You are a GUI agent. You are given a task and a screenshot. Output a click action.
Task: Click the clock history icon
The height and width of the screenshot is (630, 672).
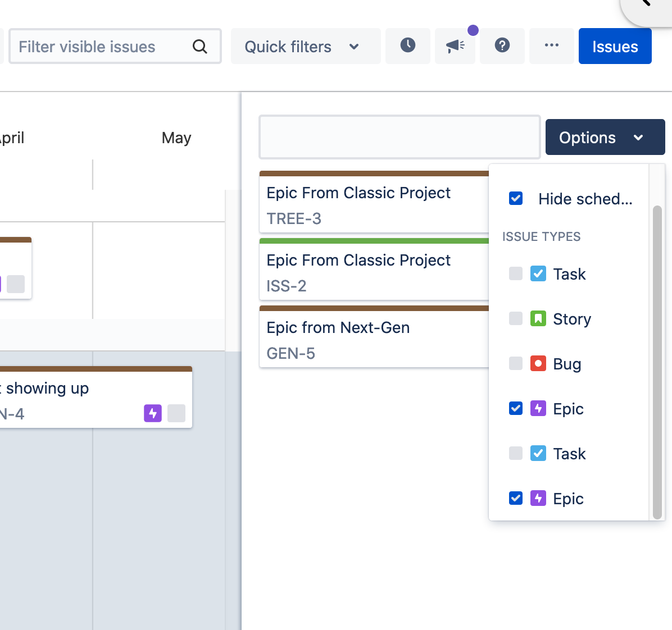407,45
